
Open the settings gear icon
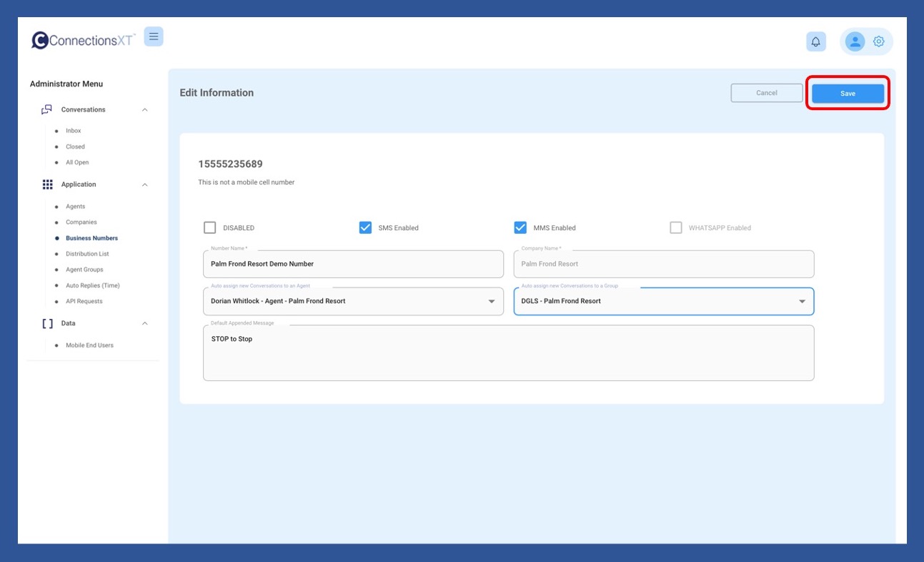879,41
